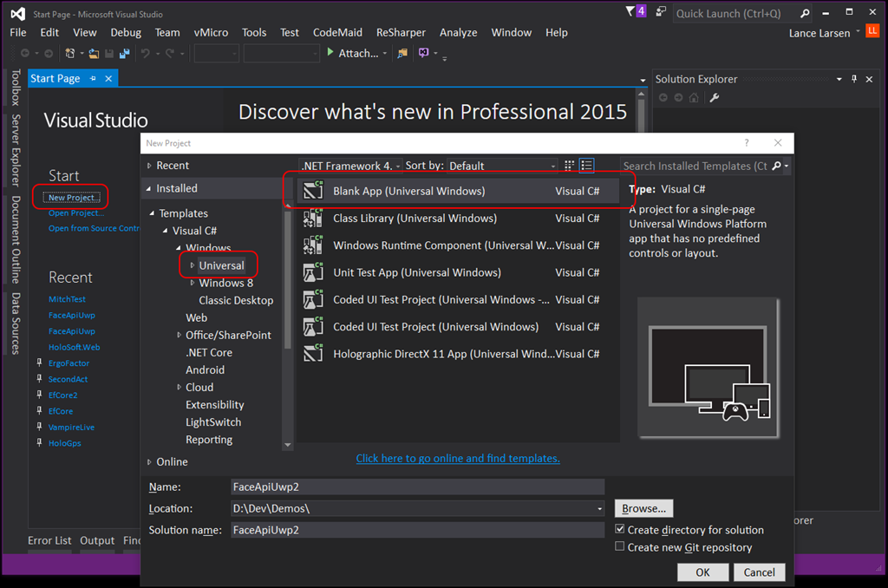Click the LL user avatar badge
Viewport: 888px width, 588px height.
coord(872,30)
